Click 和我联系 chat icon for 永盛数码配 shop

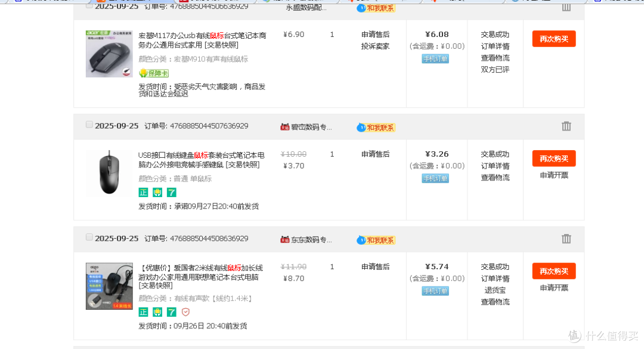tap(376, 8)
